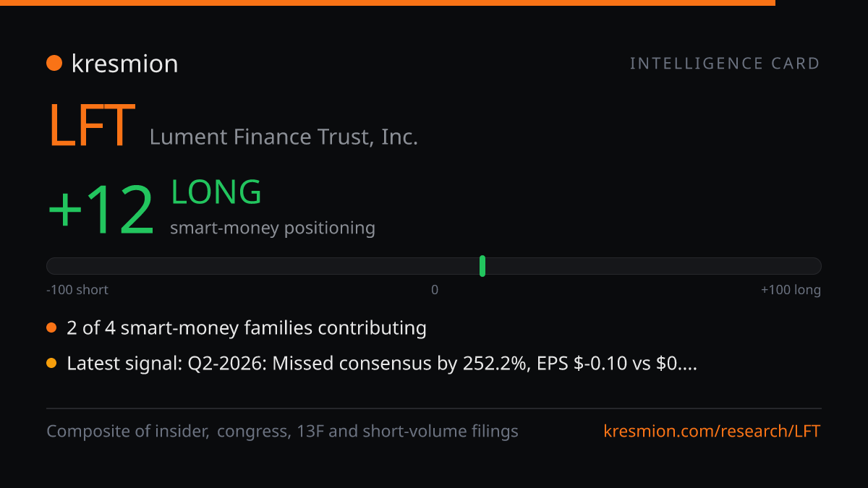
Task: Open the kresmion.com/research/LFT link
Action: pos(712,432)
